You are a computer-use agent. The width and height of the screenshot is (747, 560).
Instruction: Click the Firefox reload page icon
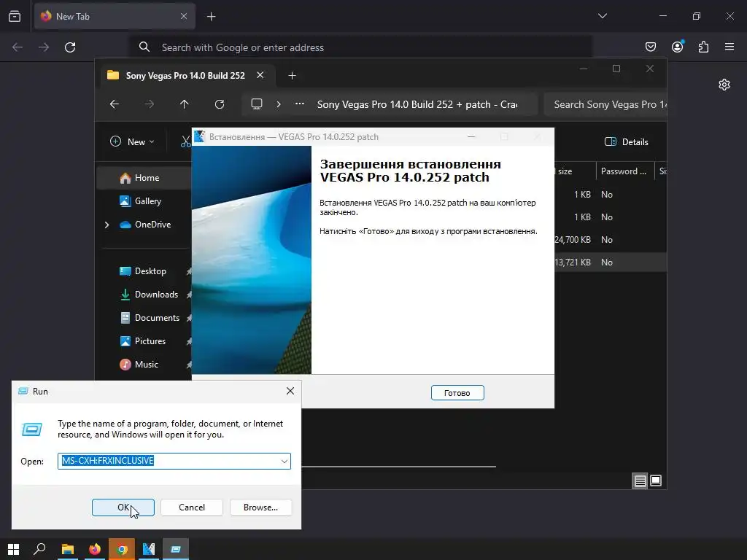[x=70, y=47]
